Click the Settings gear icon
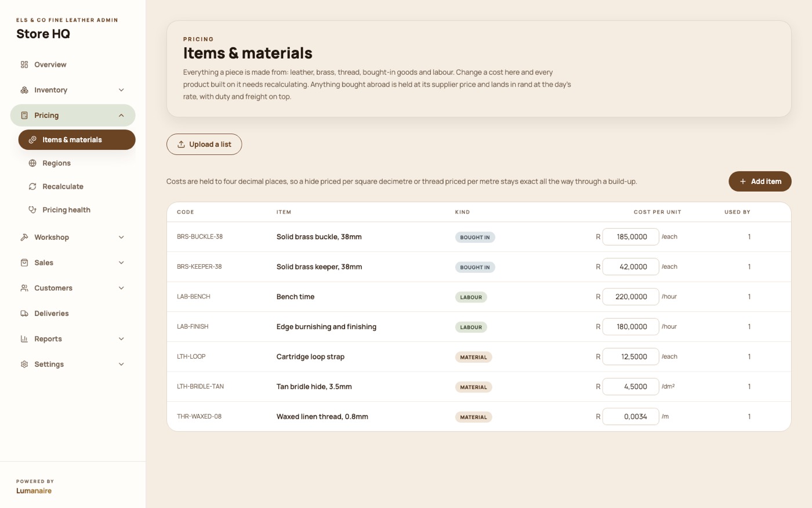 point(24,364)
